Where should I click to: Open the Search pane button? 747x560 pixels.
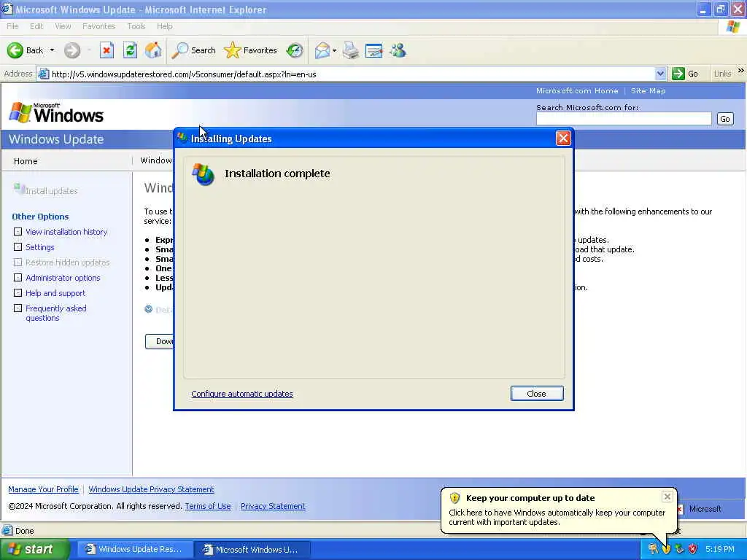coord(193,50)
